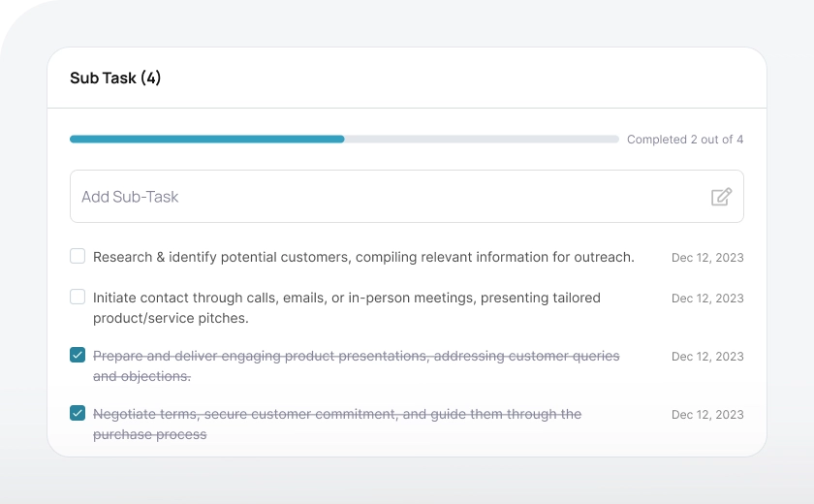Image resolution: width=814 pixels, height=504 pixels.
Task: Click the date beside the 'Initiate contact' sub-task
Action: (707, 299)
